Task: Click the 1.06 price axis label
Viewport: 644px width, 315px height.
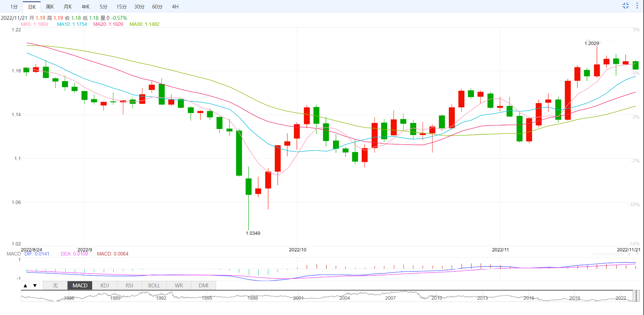Action: [x=16, y=202]
